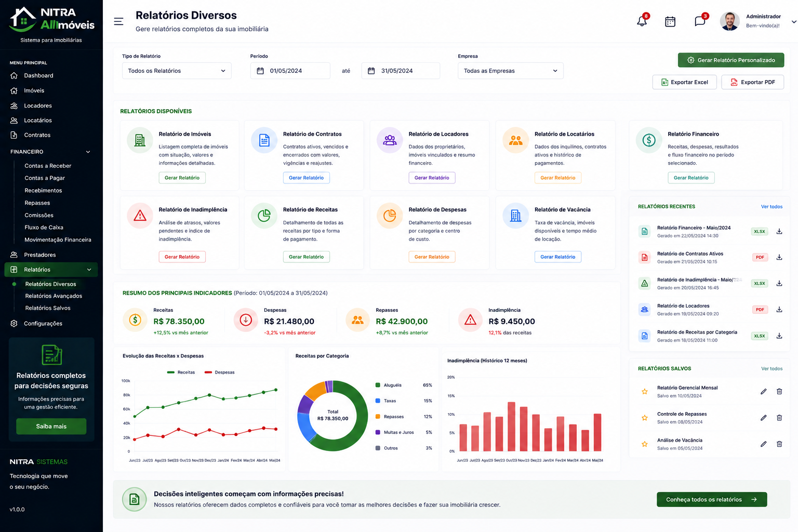Open the calendar icon in the header
The image size is (798, 532).
670,21
